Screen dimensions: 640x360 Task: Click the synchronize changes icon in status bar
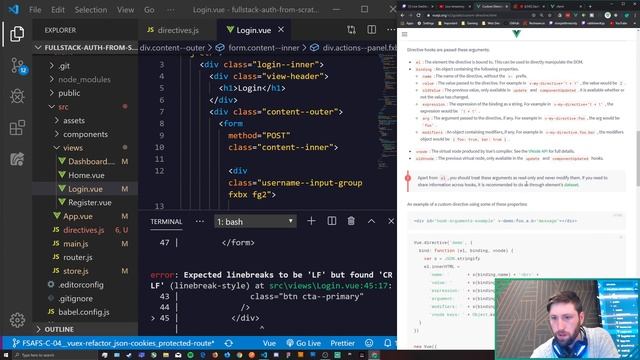click(229, 343)
